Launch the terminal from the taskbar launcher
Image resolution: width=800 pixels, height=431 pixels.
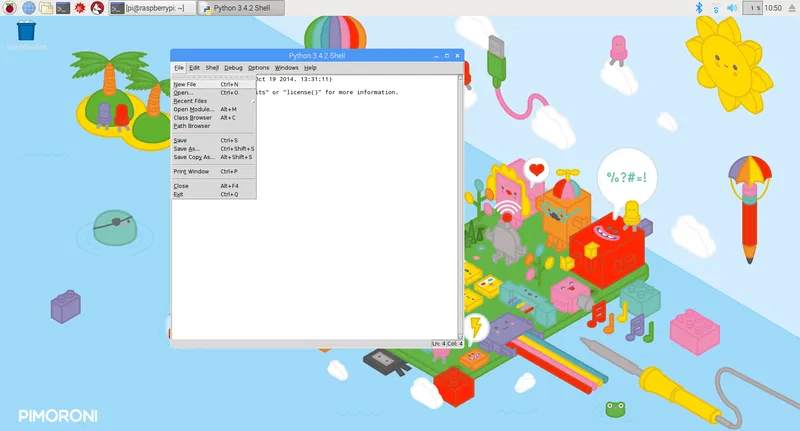click(x=62, y=8)
